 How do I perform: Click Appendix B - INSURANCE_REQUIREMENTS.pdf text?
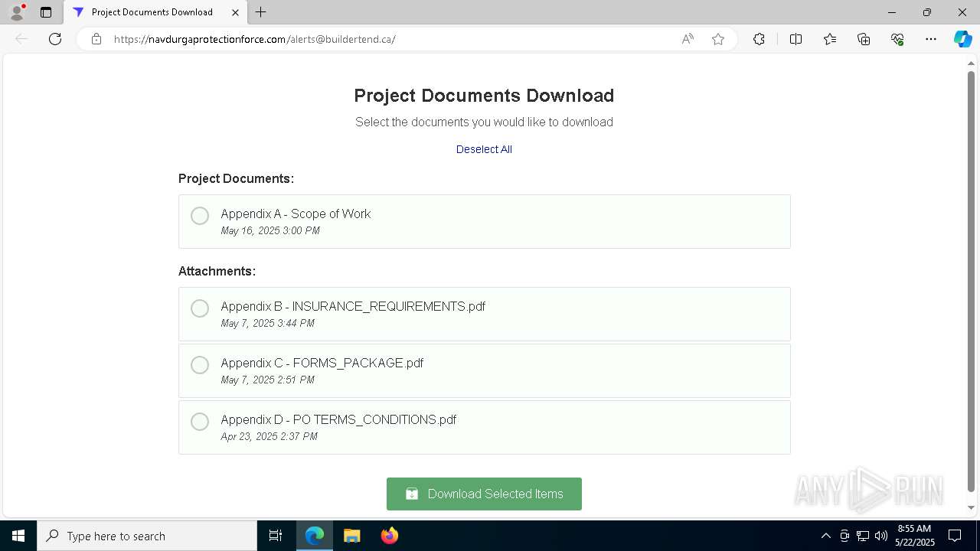tap(353, 306)
